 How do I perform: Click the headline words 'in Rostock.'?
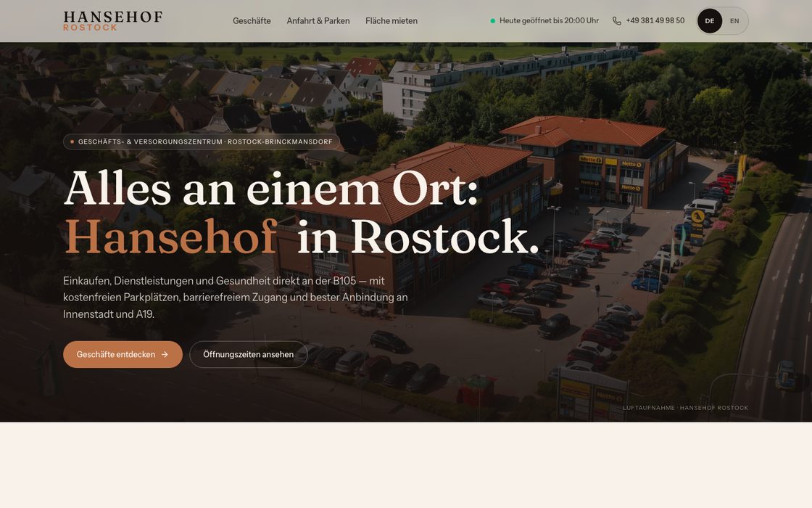point(418,237)
